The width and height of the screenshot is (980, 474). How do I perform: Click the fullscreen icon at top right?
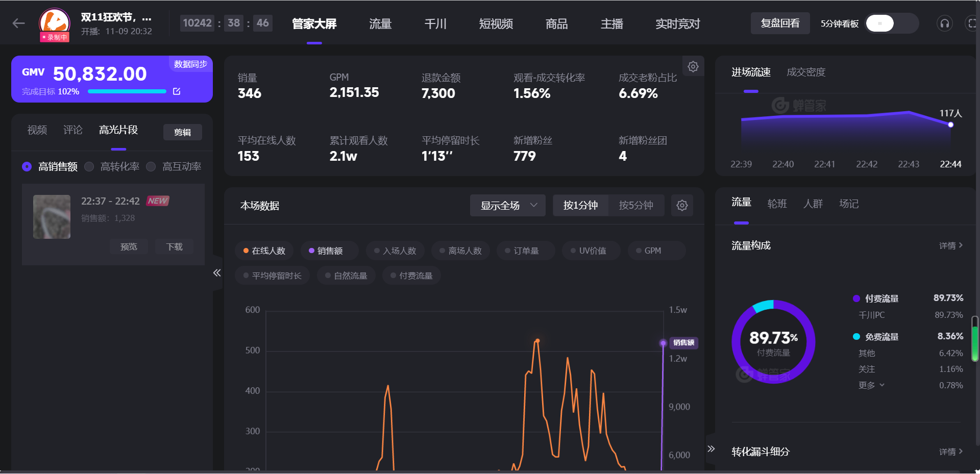coord(972,23)
